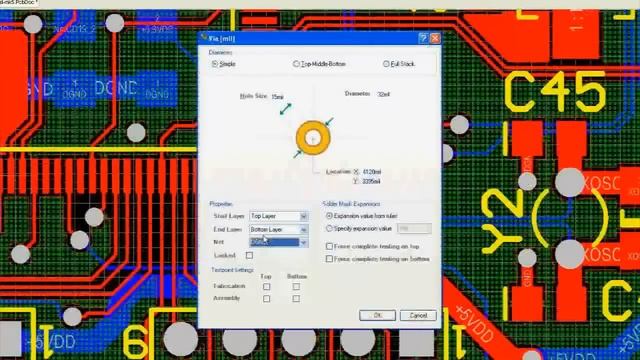Check Fabrication testpoint Bottom box

tap(296, 287)
